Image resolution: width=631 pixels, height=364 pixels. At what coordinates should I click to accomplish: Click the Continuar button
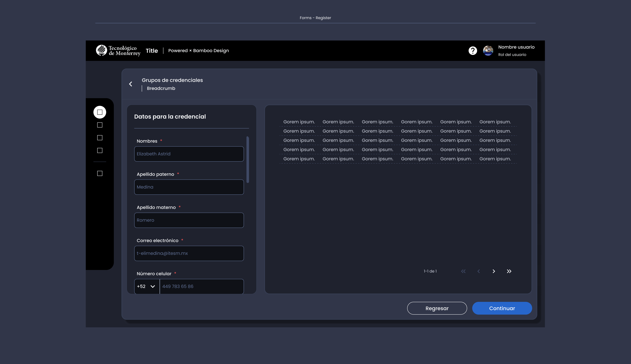(502, 308)
